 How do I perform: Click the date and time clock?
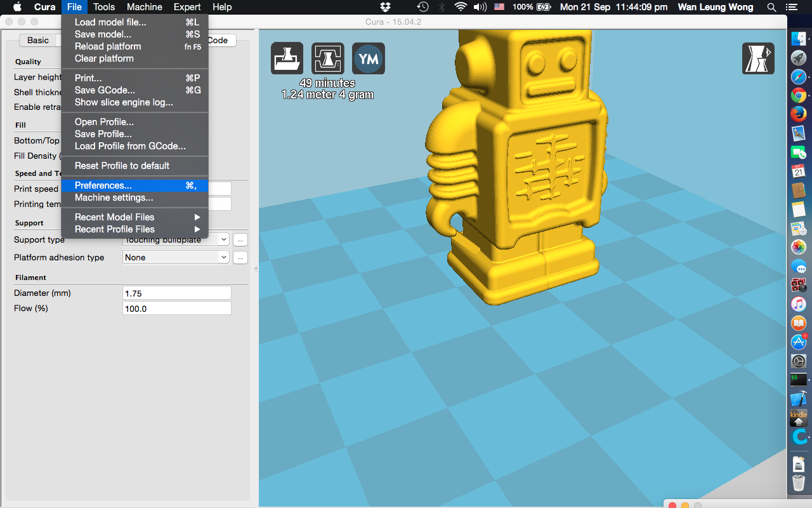[x=613, y=7]
